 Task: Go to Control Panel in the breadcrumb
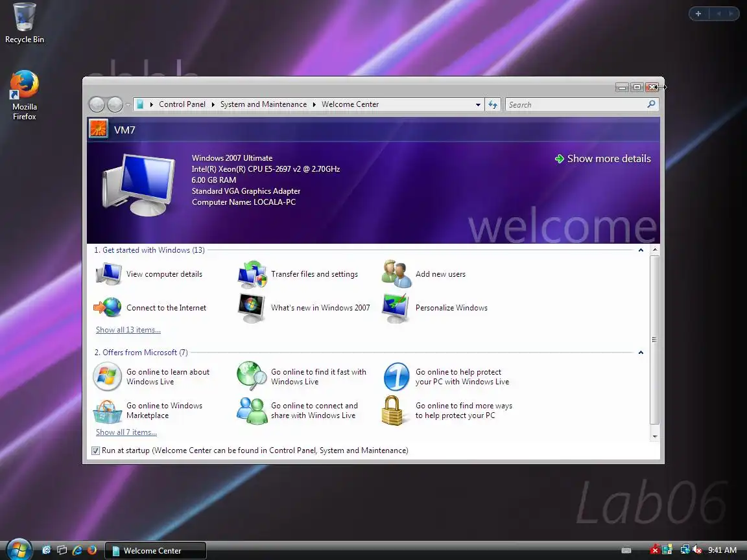182,104
